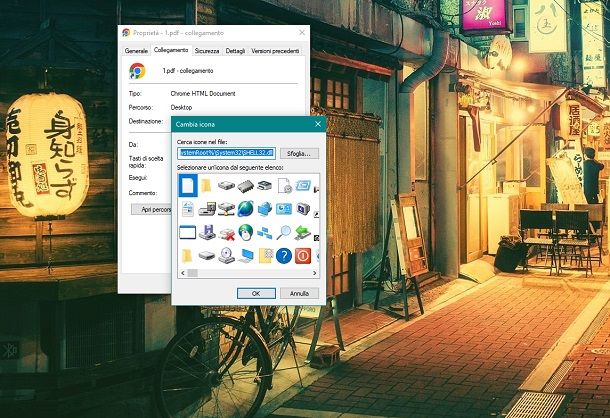Viewport: 610px width, 418px height.
Task: Open the Dettagli tab
Action: [x=235, y=51]
